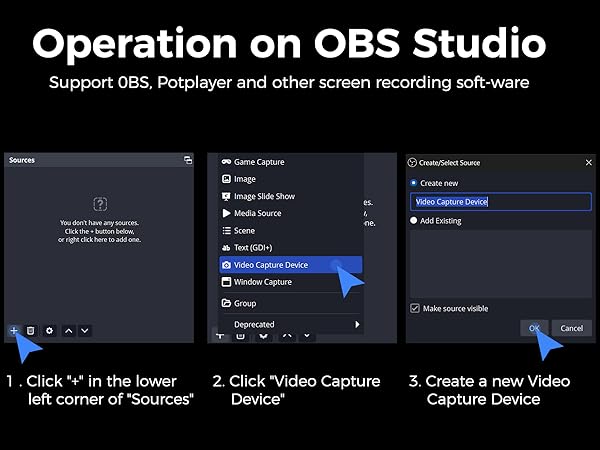Screen dimensions: 600x450
Task: Click the 'You don't have any sources.' text
Action: 99,223
